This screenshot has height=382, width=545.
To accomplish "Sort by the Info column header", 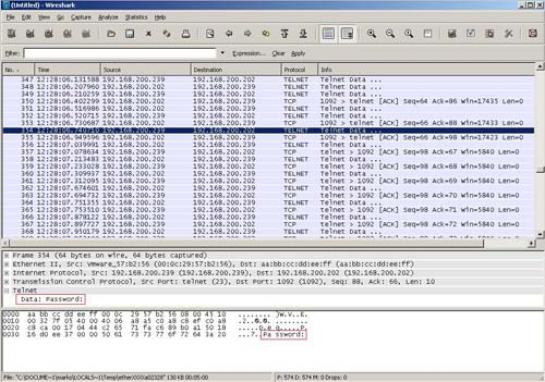I will pos(426,70).
